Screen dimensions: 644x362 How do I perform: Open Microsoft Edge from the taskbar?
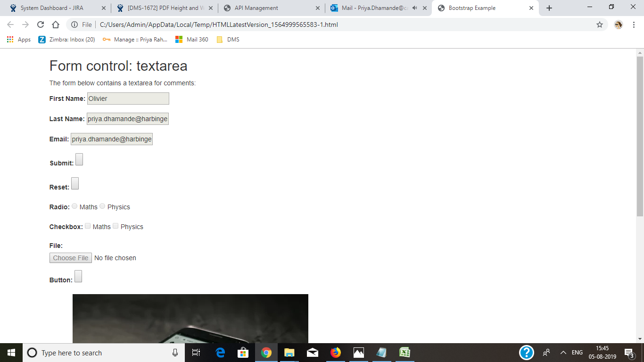point(220,353)
